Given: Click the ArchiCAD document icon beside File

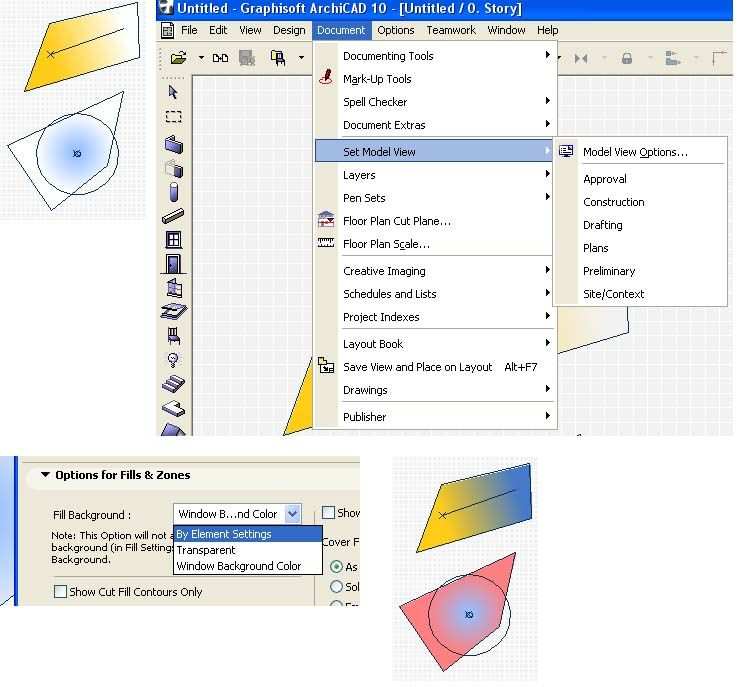Looking at the screenshot, I should (x=168, y=31).
